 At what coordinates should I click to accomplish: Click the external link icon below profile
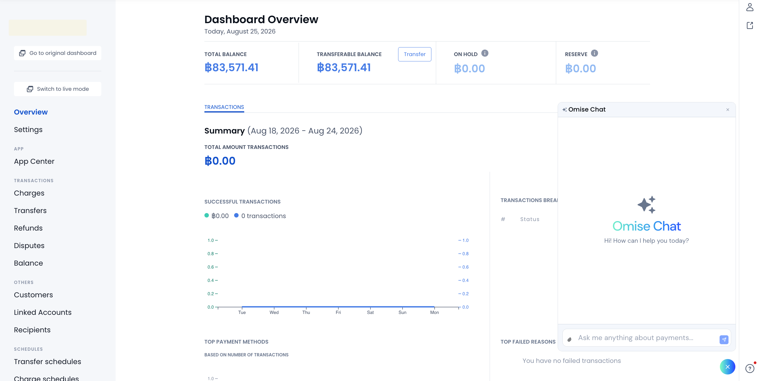pyautogui.click(x=750, y=26)
